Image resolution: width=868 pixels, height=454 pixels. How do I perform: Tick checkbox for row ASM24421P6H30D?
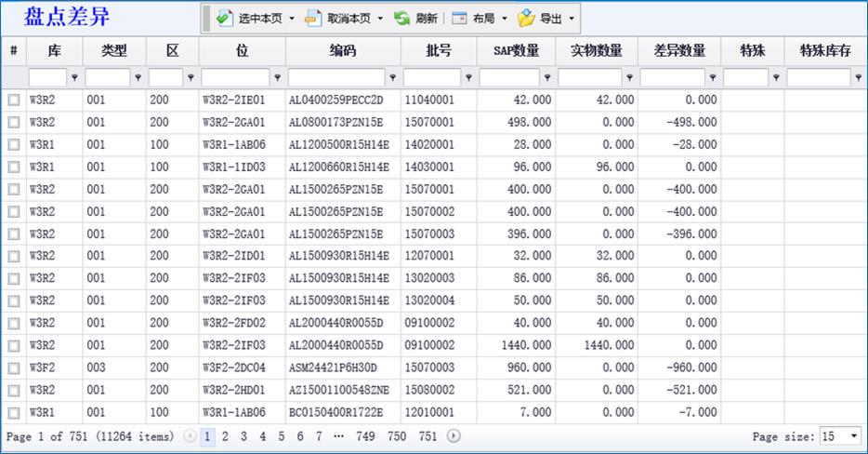(14, 367)
